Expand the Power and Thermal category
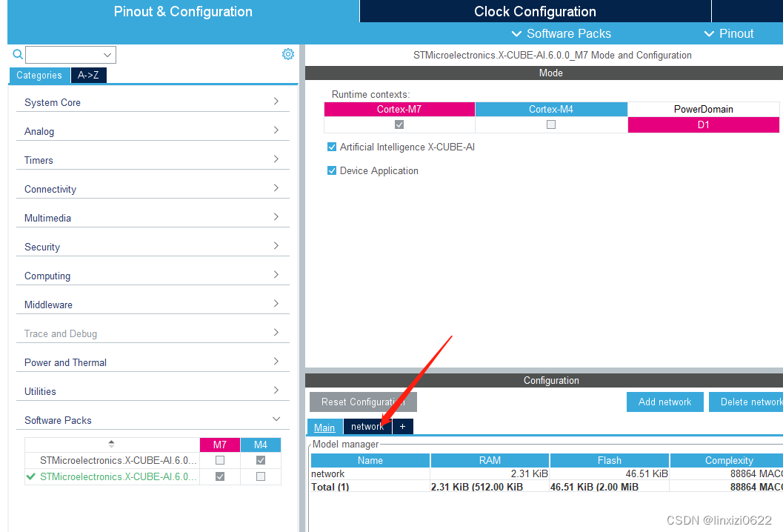The height and width of the screenshot is (532, 783). pos(153,362)
